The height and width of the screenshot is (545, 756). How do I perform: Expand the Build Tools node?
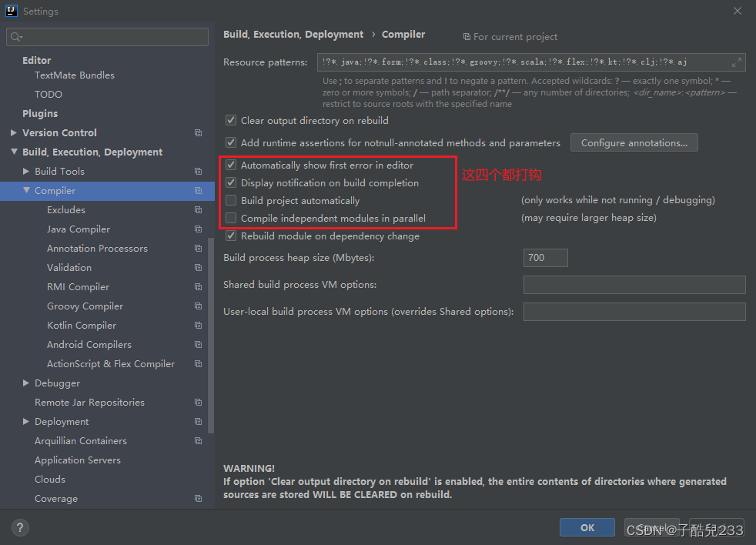(x=25, y=171)
